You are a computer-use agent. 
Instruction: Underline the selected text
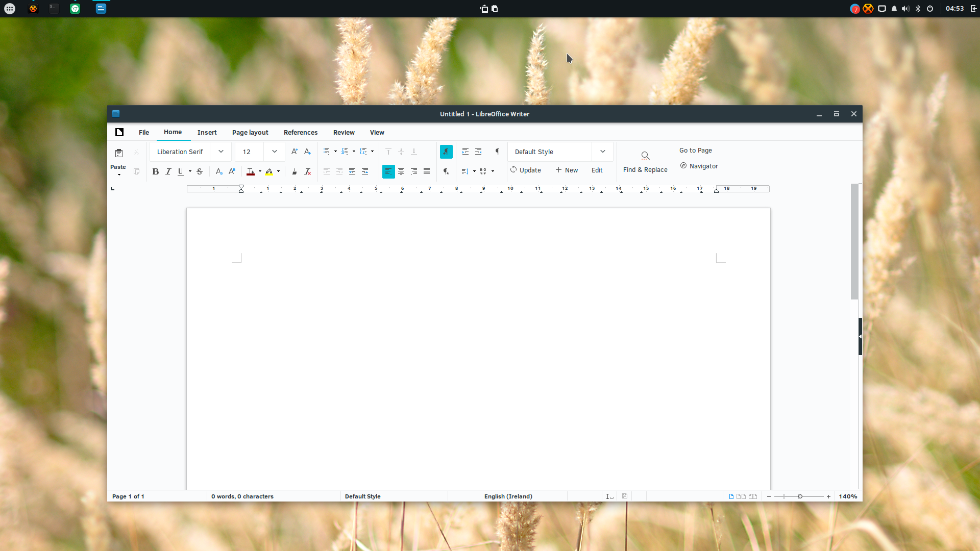click(x=181, y=171)
